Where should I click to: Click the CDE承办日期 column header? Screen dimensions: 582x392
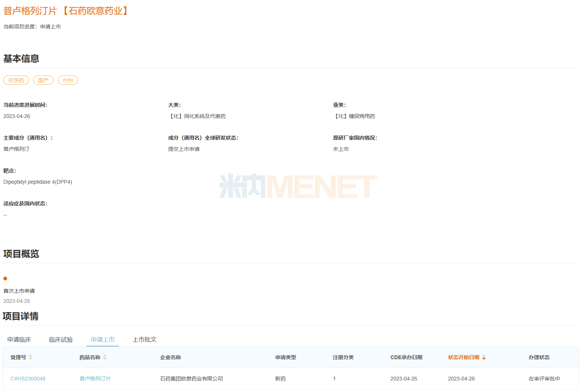coord(406,357)
